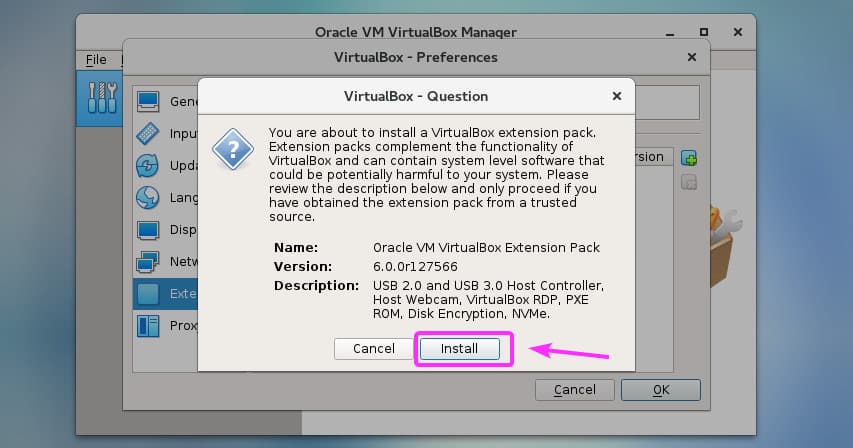Cancel the extension pack question dialog
853x448 pixels.
point(372,349)
